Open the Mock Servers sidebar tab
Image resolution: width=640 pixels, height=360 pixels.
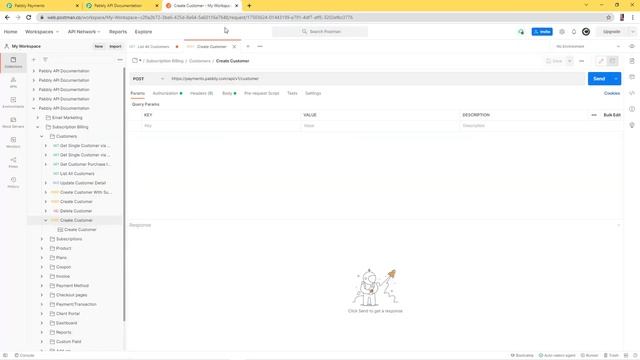pyautogui.click(x=13, y=122)
